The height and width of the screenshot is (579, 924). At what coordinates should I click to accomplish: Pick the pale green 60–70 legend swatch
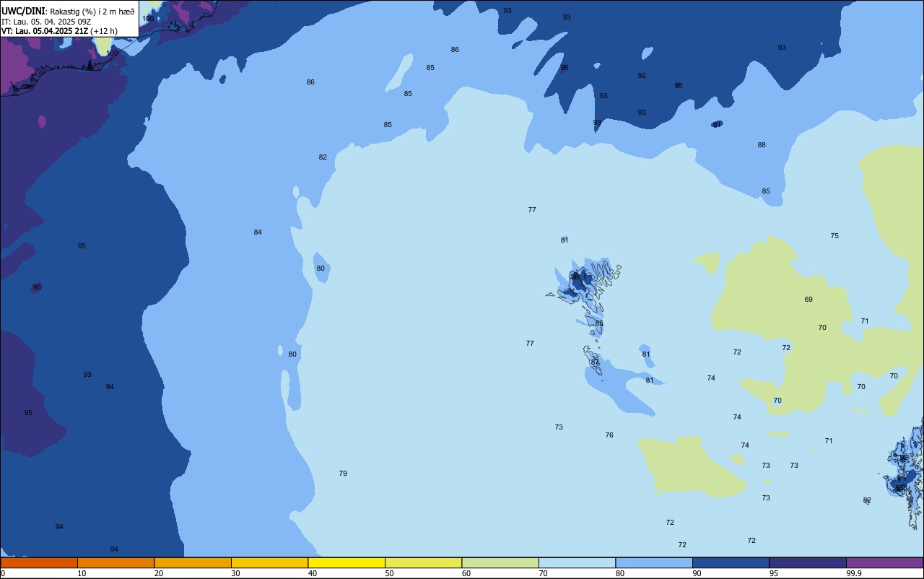tap(500, 562)
